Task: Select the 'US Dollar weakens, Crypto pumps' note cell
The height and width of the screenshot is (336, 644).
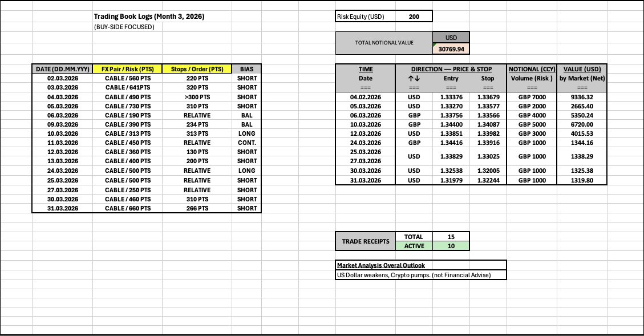Action: (x=414, y=275)
